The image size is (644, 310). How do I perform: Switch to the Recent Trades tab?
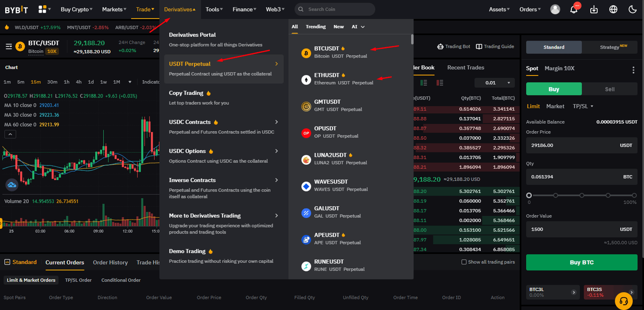(465, 67)
